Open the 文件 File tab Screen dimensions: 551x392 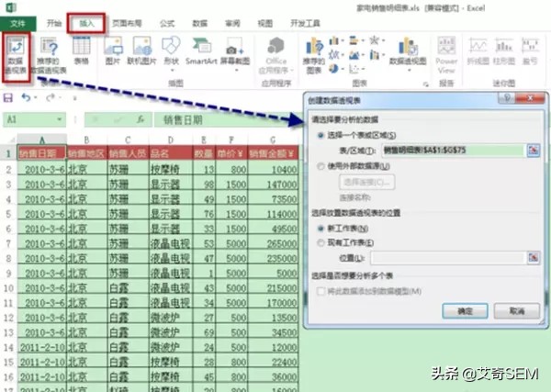tap(18, 24)
